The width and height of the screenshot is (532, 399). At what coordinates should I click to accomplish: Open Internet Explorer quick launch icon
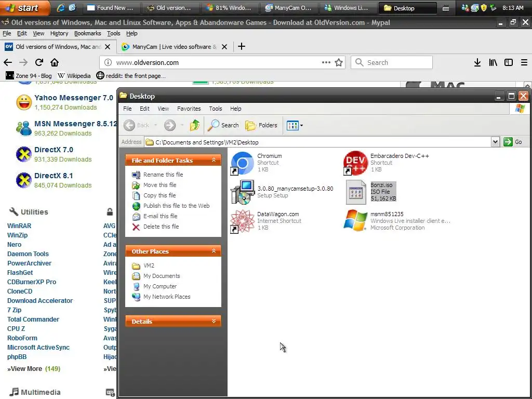[60, 8]
